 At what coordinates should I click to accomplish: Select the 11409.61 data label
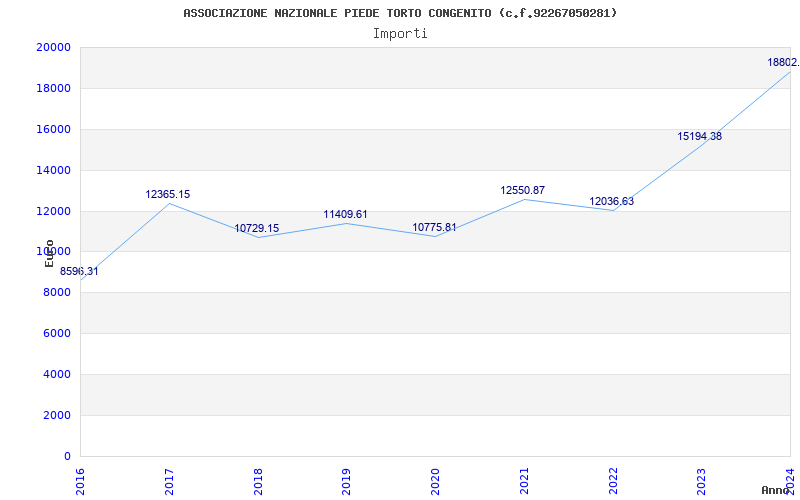[x=345, y=215]
